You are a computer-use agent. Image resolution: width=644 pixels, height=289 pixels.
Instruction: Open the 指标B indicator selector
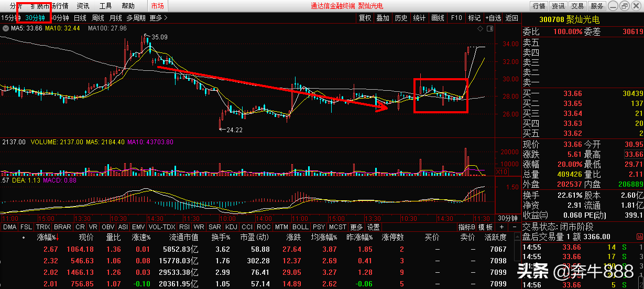[x=466, y=227]
